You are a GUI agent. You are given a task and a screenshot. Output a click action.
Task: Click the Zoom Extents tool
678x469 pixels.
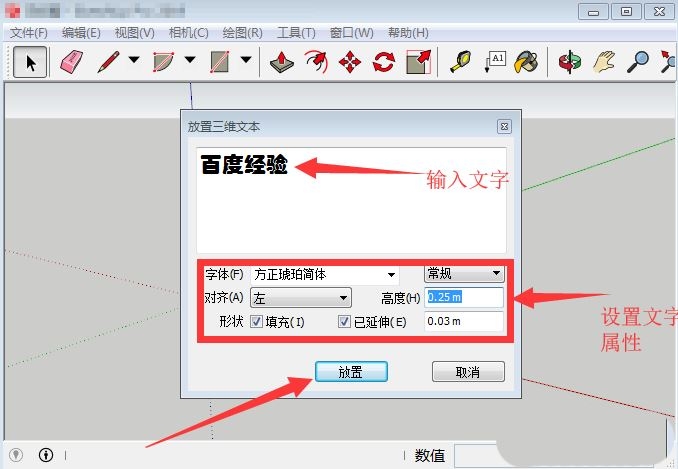point(668,62)
